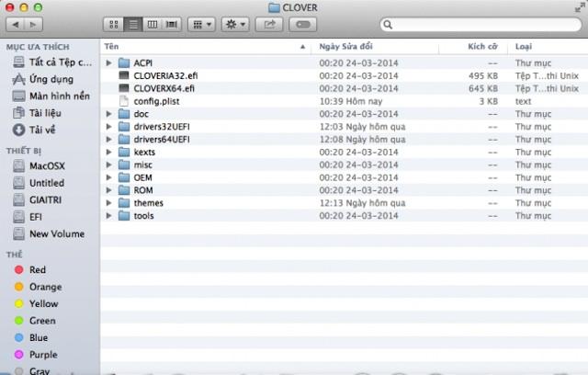Select the 'doc' folder name

[141, 114]
